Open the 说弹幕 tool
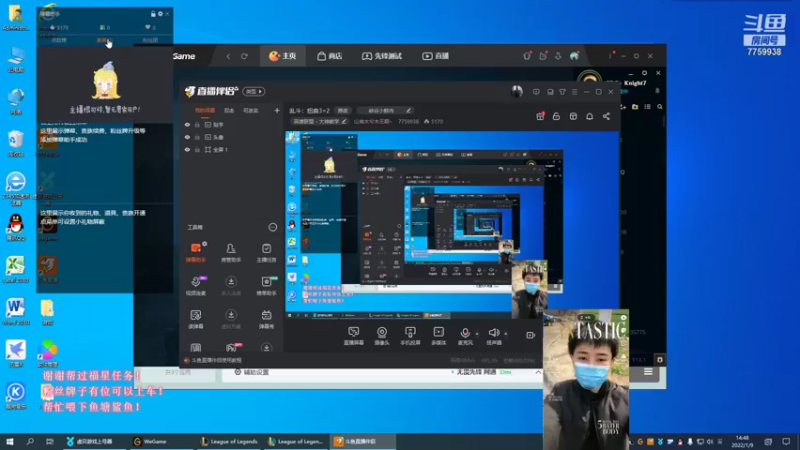 coord(195,319)
